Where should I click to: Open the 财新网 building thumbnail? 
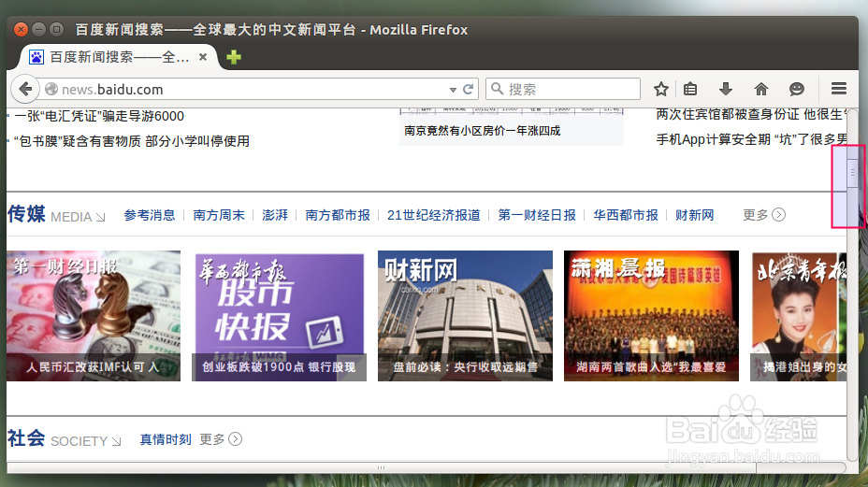[x=465, y=315]
